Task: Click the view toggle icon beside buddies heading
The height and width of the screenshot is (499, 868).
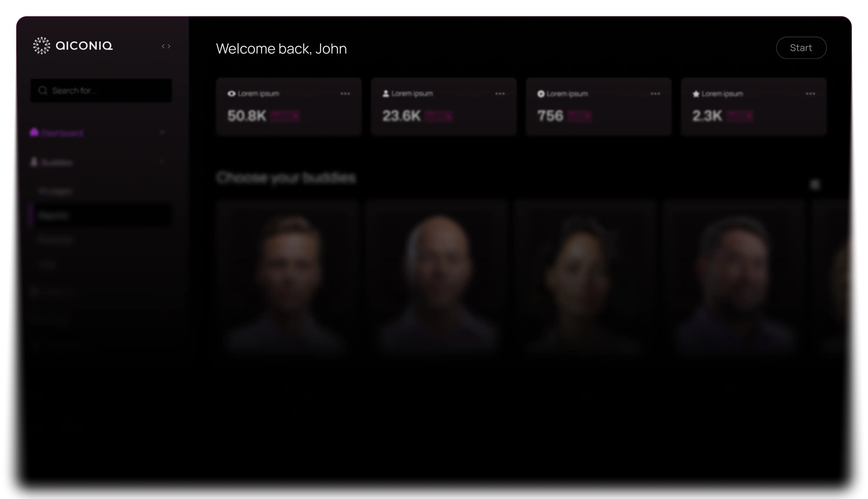Action: (x=815, y=185)
